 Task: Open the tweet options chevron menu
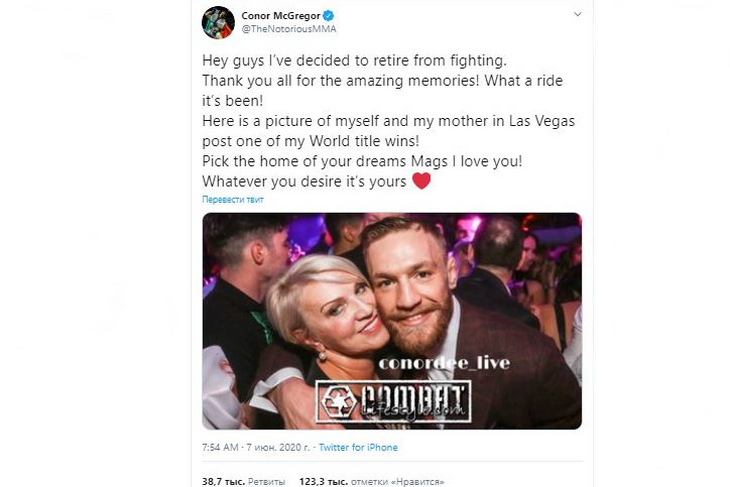577,16
